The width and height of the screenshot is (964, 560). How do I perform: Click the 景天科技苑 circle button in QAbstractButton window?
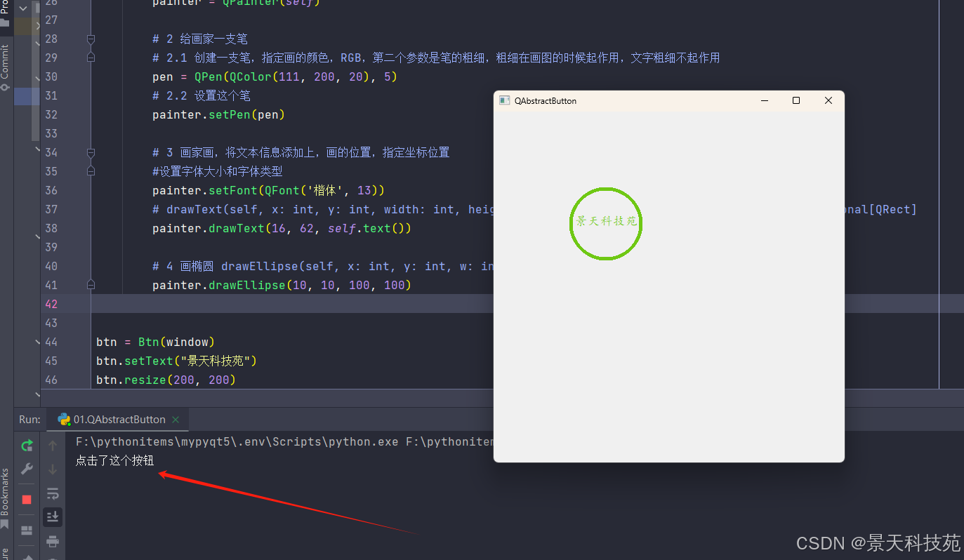(606, 223)
